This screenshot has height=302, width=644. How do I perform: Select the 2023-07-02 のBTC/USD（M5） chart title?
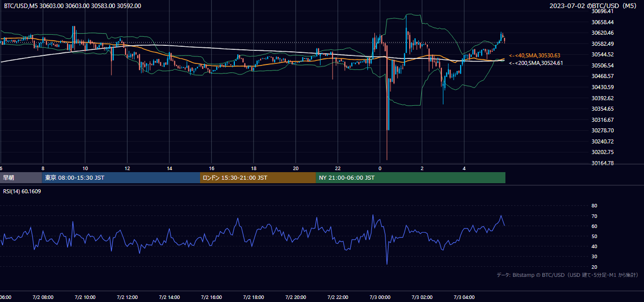tap(594, 6)
